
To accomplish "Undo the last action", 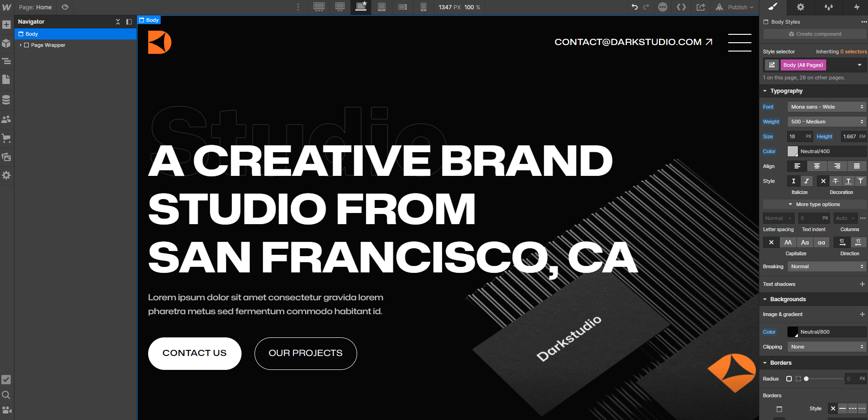I will 634,7.
